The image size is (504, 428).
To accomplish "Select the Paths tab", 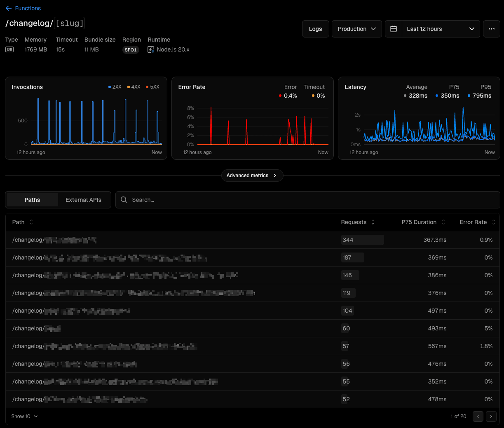I will coord(32,200).
